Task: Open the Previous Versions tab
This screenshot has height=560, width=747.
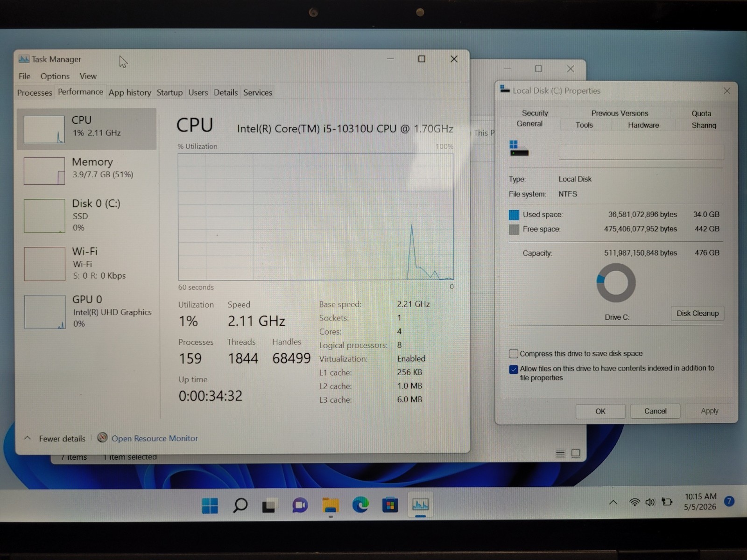Action: click(620, 113)
